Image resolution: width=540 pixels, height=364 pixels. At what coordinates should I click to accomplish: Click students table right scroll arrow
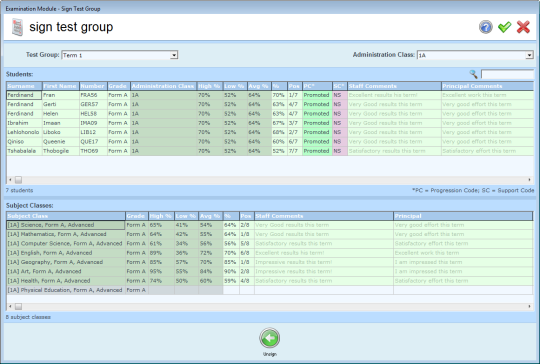click(529, 180)
